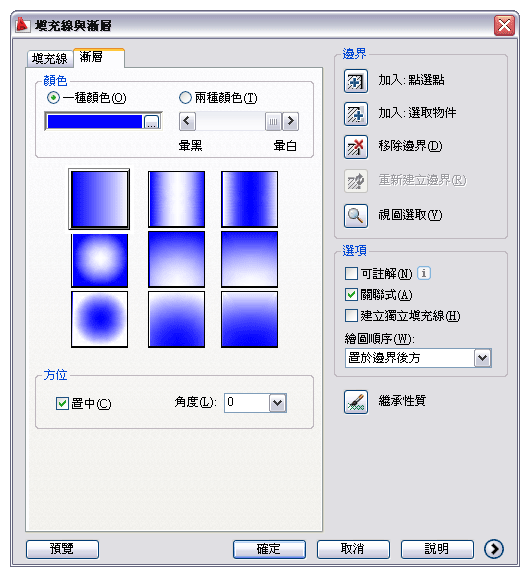Screen dimensions: 530x577
Task: Choose the spherical white-center gradient thumbnail
Action: tap(99, 261)
